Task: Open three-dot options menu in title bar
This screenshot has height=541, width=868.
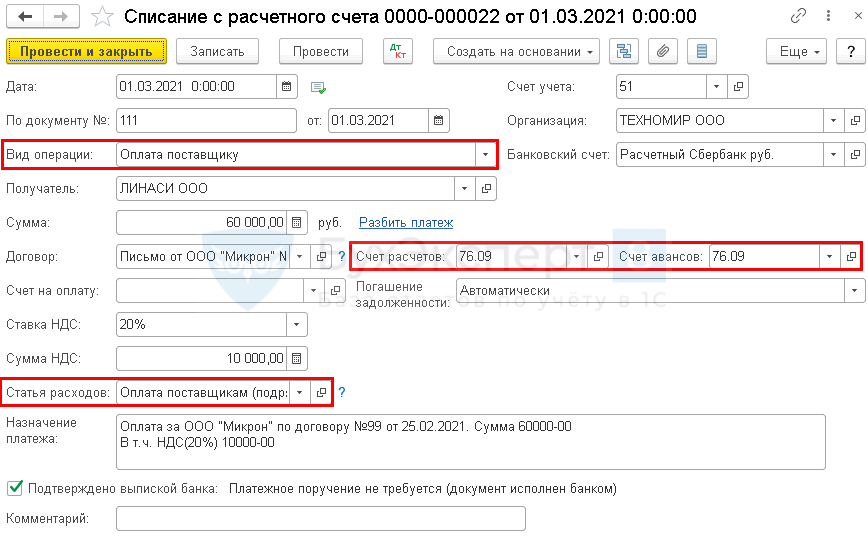Action: [828, 16]
